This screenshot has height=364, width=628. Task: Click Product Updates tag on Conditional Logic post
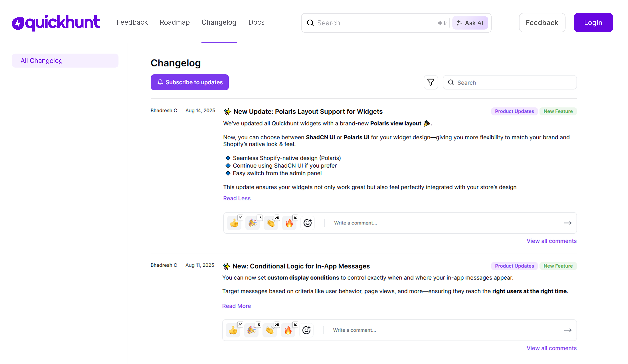click(x=514, y=266)
